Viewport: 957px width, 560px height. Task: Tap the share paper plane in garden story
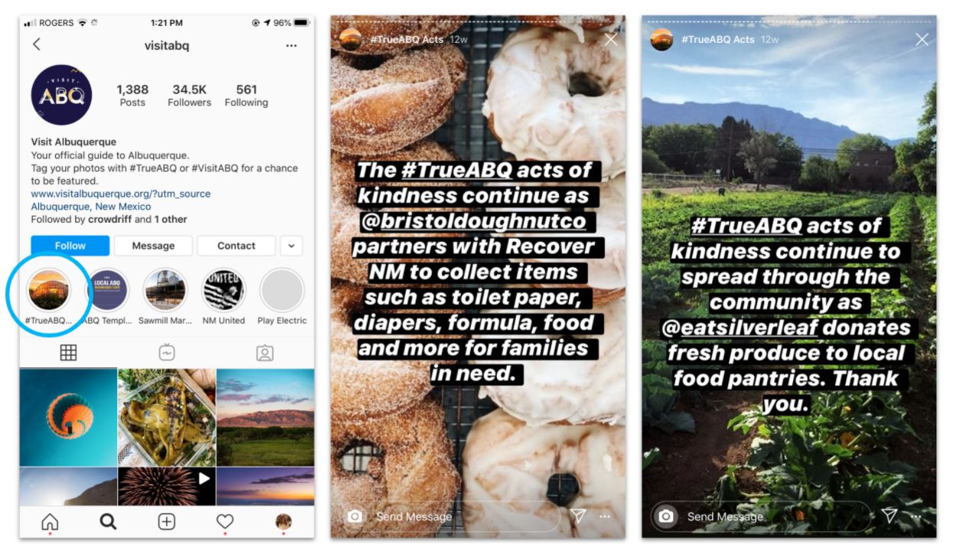(889, 516)
